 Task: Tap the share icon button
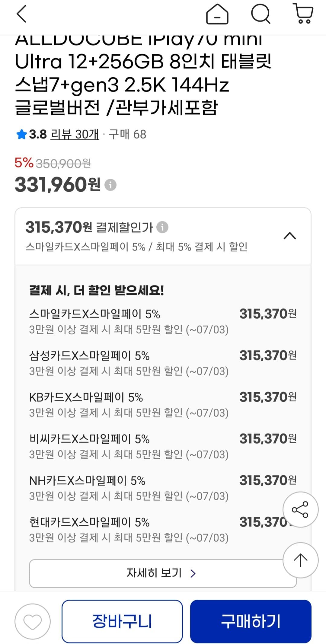pos(300,509)
